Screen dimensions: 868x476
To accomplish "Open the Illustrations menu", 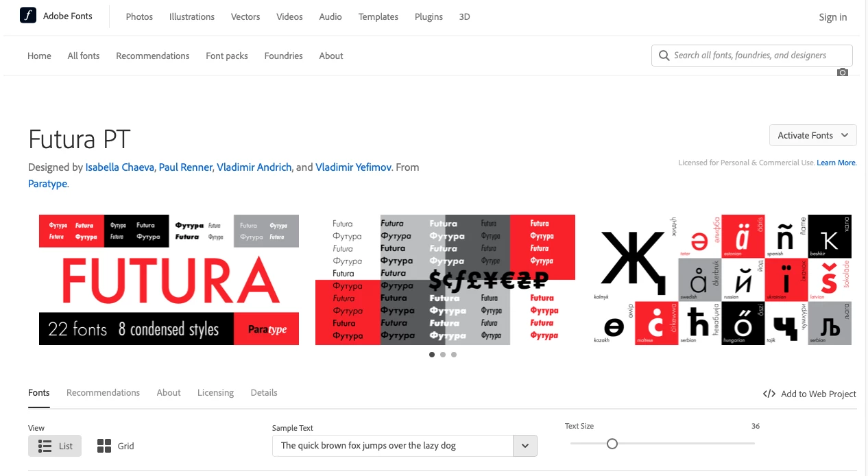I will [x=192, y=16].
